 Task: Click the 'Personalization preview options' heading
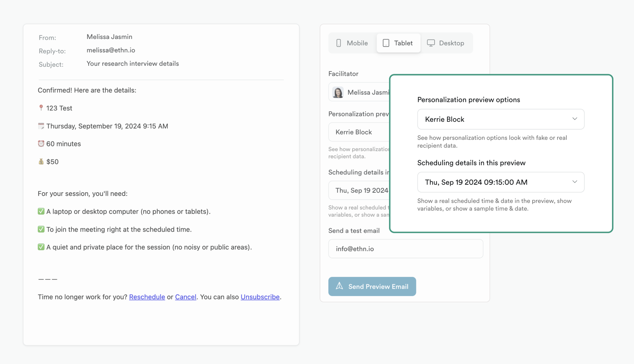[469, 100]
